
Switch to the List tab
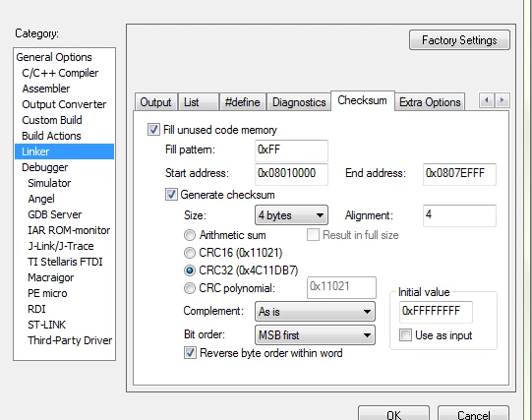(199, 102)
